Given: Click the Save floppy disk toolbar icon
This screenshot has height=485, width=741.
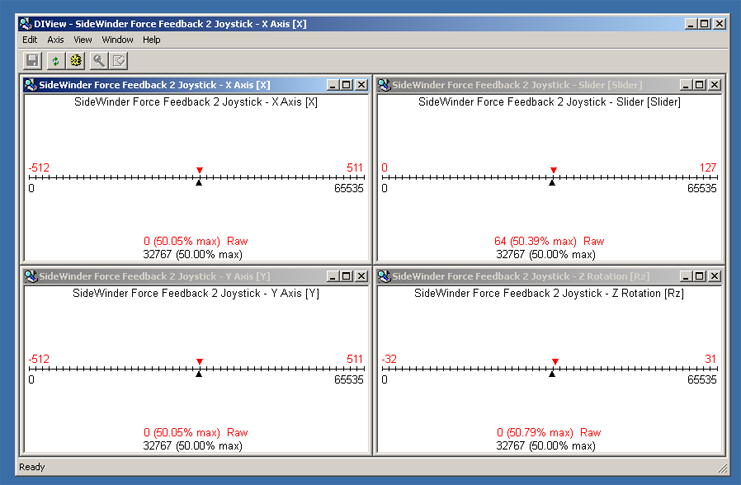Looking at the screenshot, I should (33, 61).
